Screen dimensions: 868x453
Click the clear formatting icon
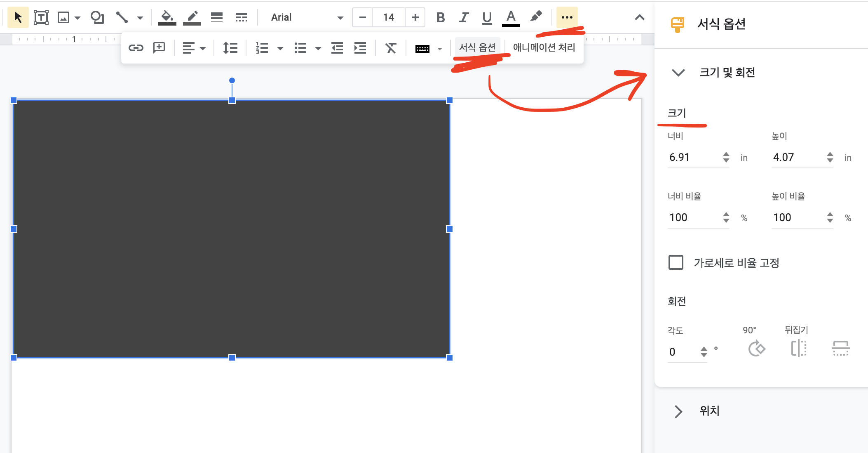coord(391,48)
